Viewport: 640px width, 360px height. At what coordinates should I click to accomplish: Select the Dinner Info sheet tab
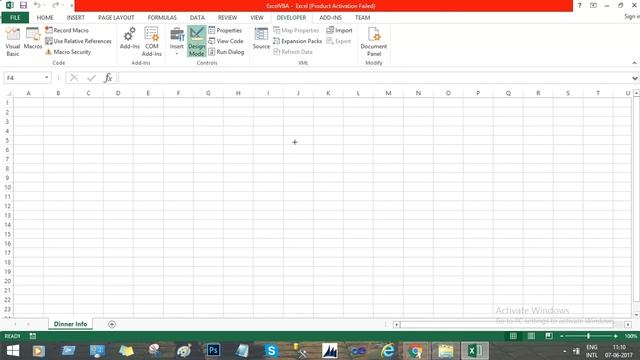70,324
